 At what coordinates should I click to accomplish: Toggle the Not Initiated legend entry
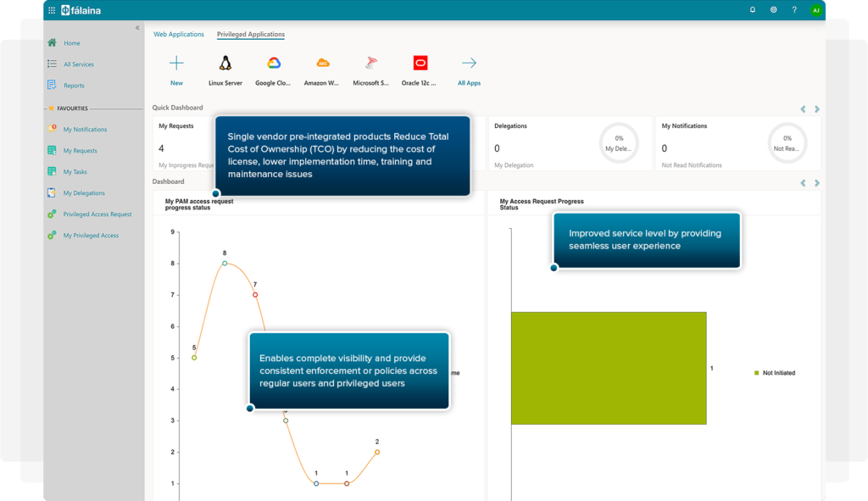[x=775, y=373]
